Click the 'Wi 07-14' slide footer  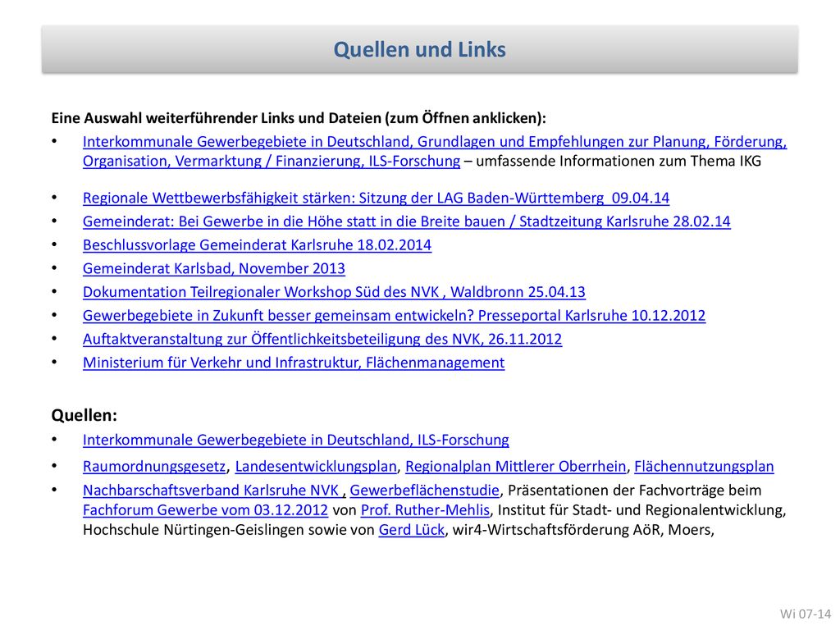coord(806,614)
